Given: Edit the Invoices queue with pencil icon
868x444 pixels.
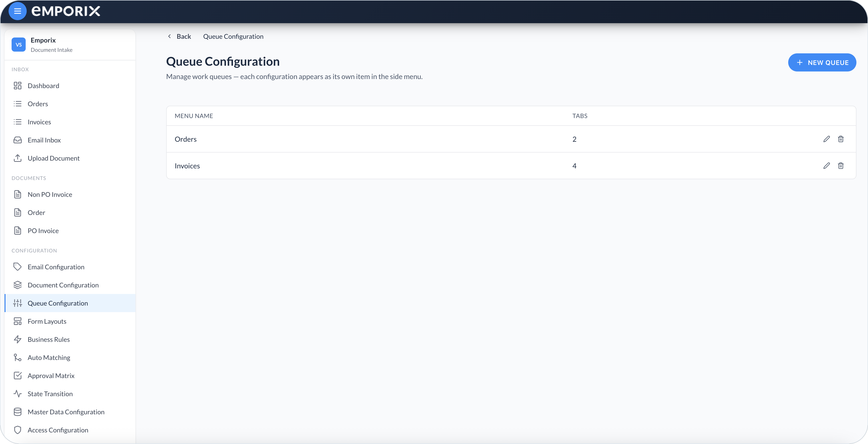Looking at the screenshot, I should tap(826, 165).
